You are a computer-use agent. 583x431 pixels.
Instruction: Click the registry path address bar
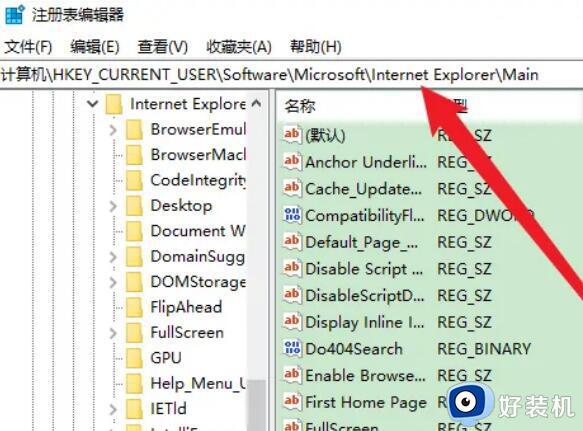[x=292, y=75]
